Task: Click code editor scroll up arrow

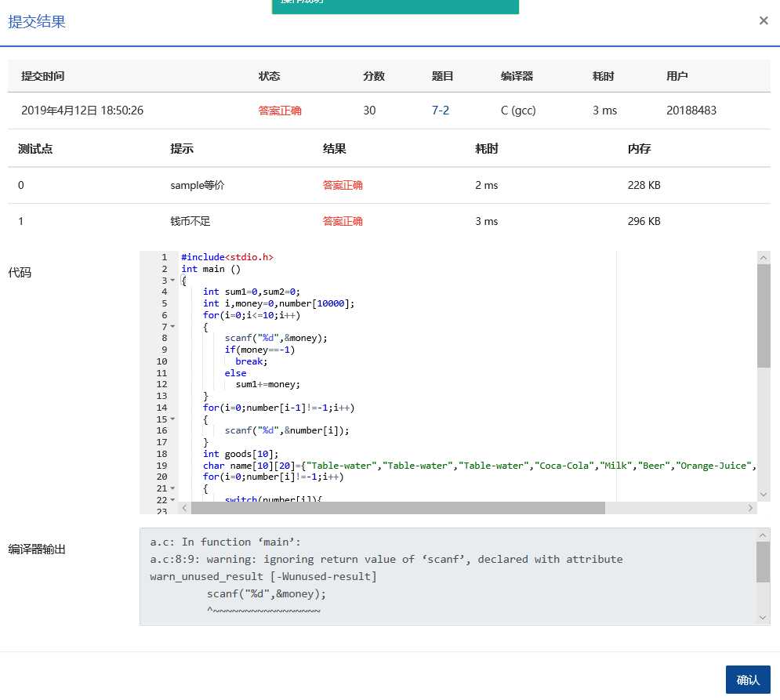Action: tap(763, 258)
